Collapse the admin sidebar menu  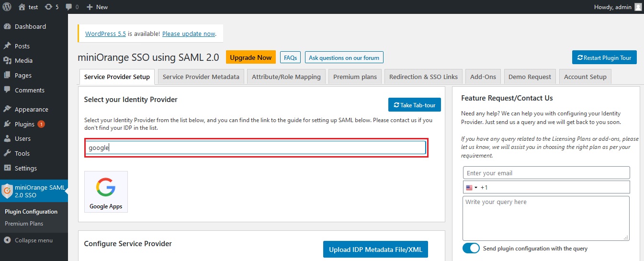pos(29,240)
